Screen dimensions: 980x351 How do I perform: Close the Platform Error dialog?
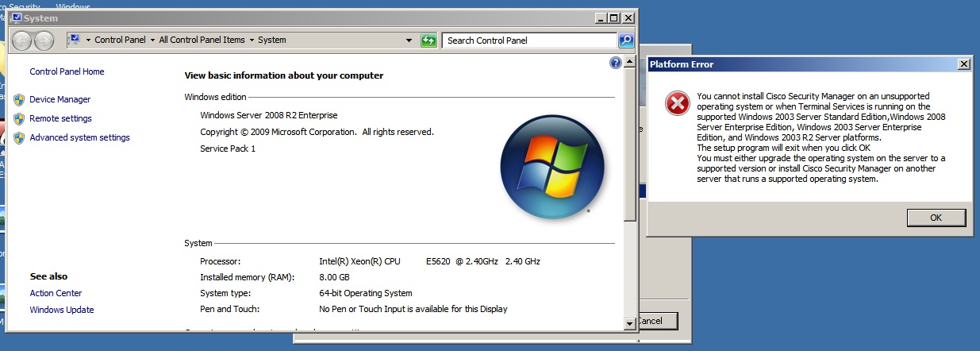click(963, 64)
